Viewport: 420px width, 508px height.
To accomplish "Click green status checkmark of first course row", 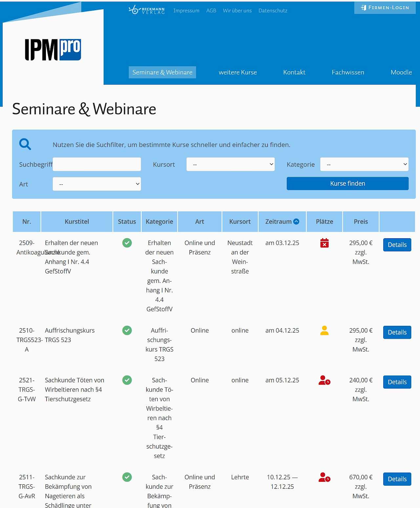I will [127, 243].
